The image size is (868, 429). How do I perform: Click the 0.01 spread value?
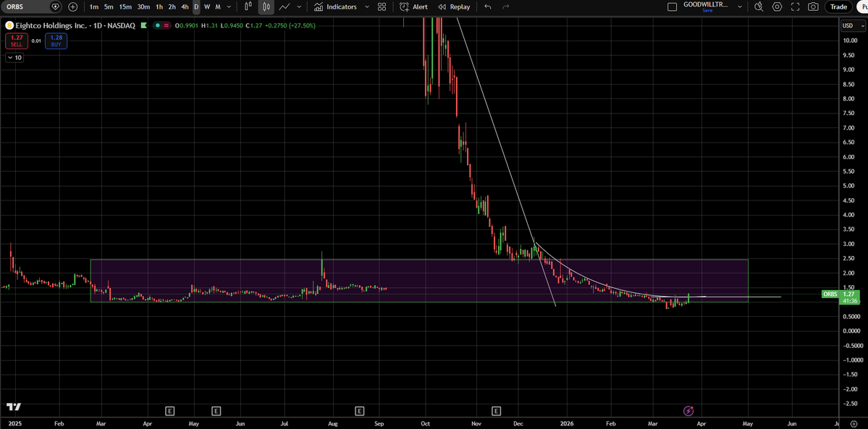36,41
